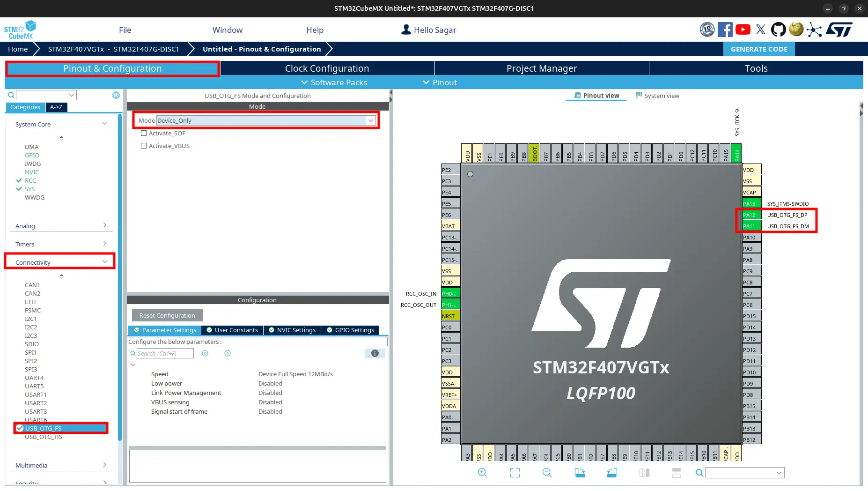Select RCC under System Core

tap(30, 180)
